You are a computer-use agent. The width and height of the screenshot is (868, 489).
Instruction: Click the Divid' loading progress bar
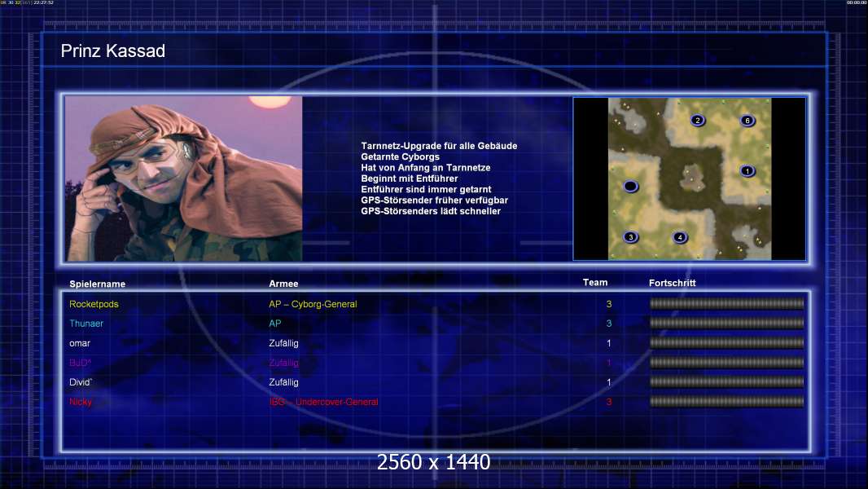point(726,381)
